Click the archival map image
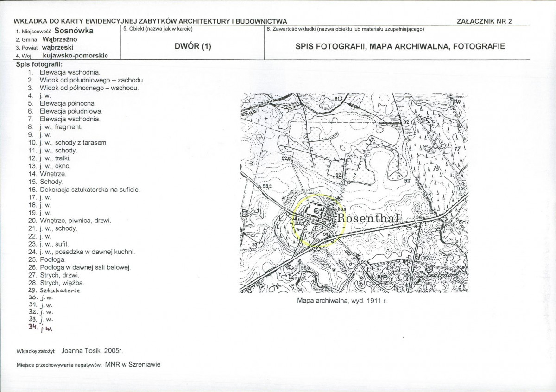Viewport: 556px width, 392px height. pos(354,193)
